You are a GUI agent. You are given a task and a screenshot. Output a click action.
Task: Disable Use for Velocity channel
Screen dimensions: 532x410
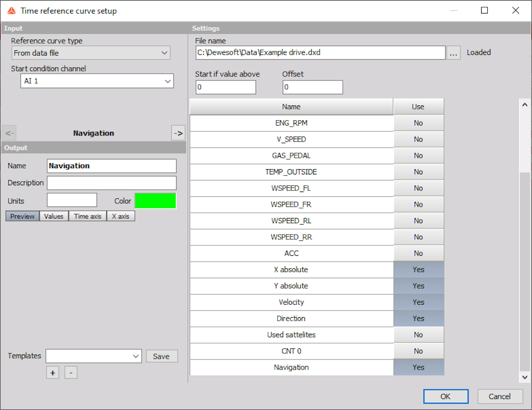pos(418,302)
